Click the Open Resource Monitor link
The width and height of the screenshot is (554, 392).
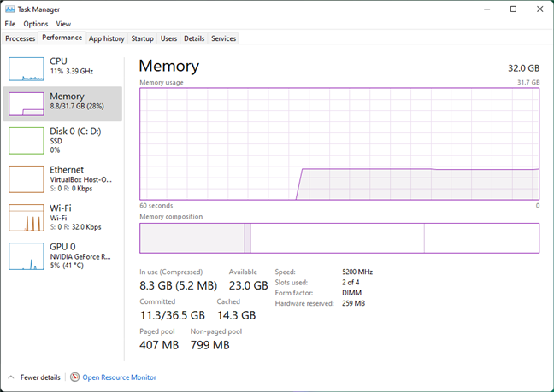119,377
